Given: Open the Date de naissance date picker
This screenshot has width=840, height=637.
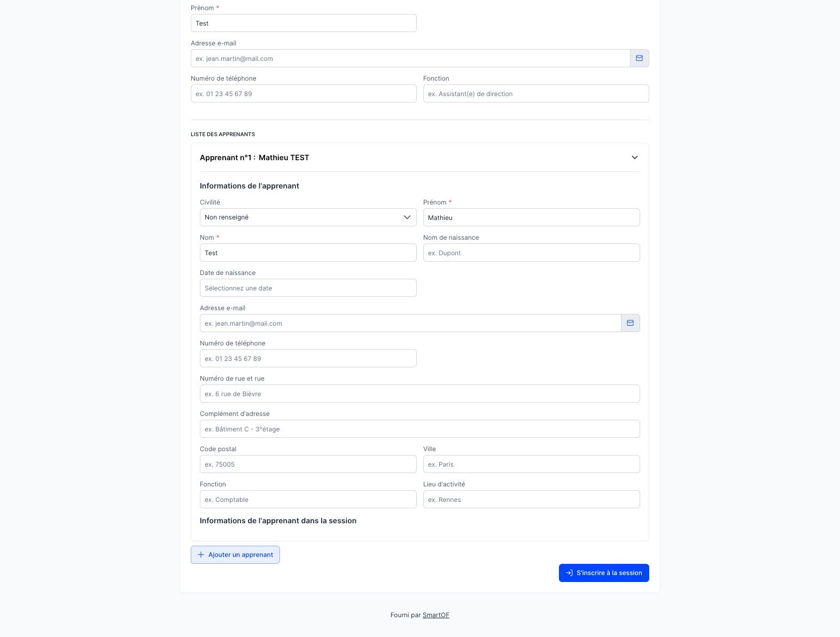Looking at the screenshot, I should click(308, 288).
